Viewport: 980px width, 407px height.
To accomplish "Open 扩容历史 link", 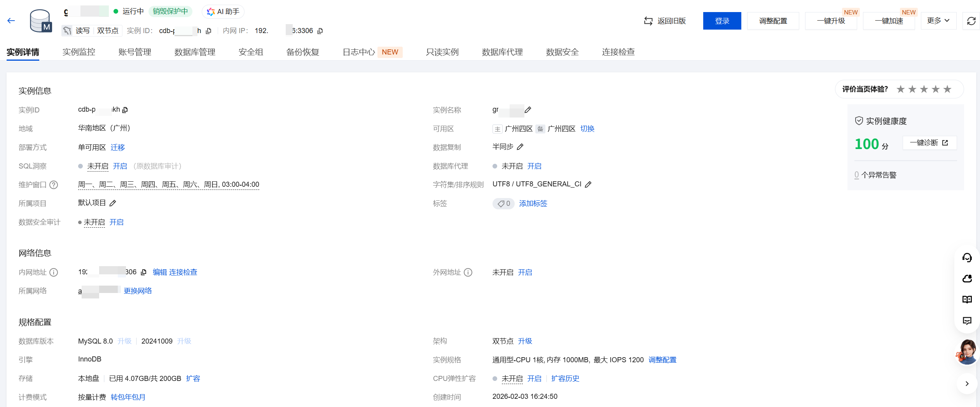I will [565, 379].
